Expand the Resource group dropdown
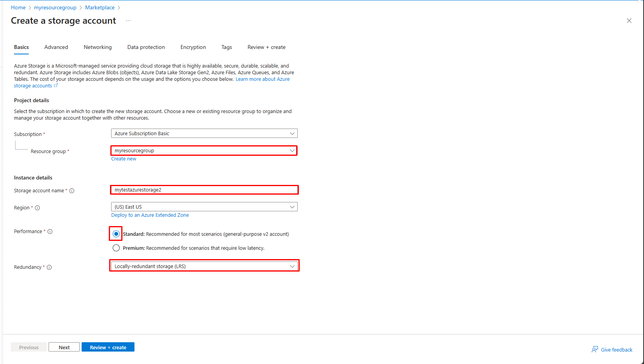The width and height of the screenshot is (644, 364). pos(204,151)
